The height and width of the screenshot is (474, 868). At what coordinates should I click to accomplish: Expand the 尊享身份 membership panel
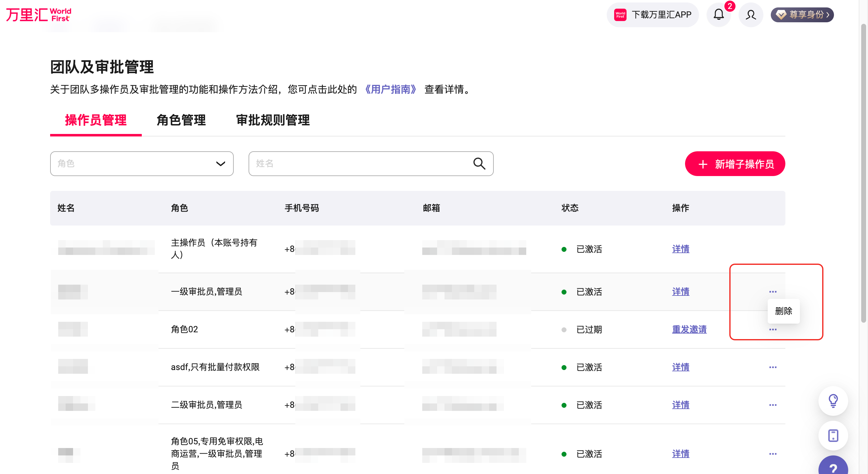pyautogui.click(x=802, y=15)
